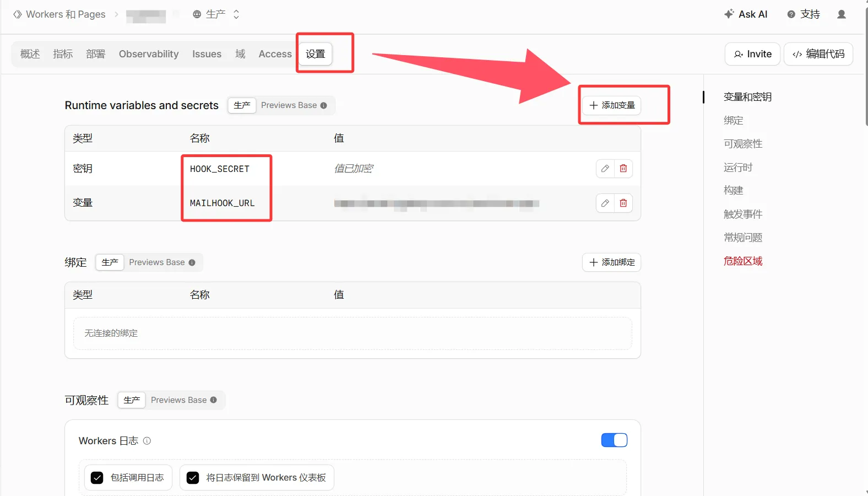Click info icon beside Previews Base in 绑定
Viewport: 868px width, 496px height.
coord(192,262)
